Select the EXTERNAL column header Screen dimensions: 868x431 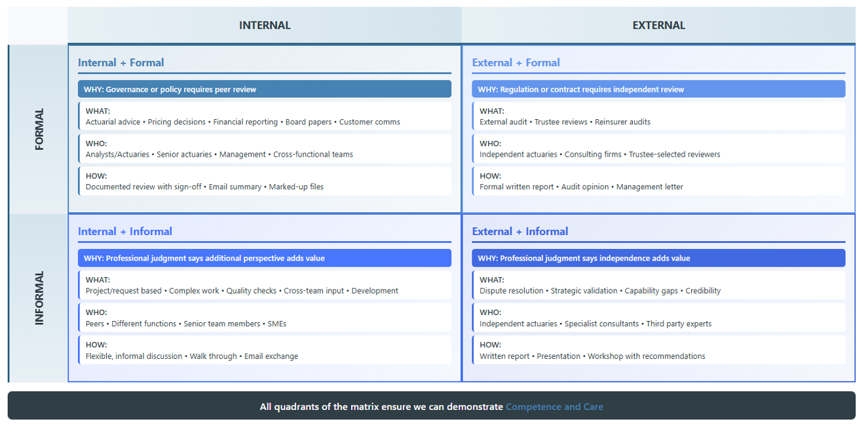coord(658,25)
